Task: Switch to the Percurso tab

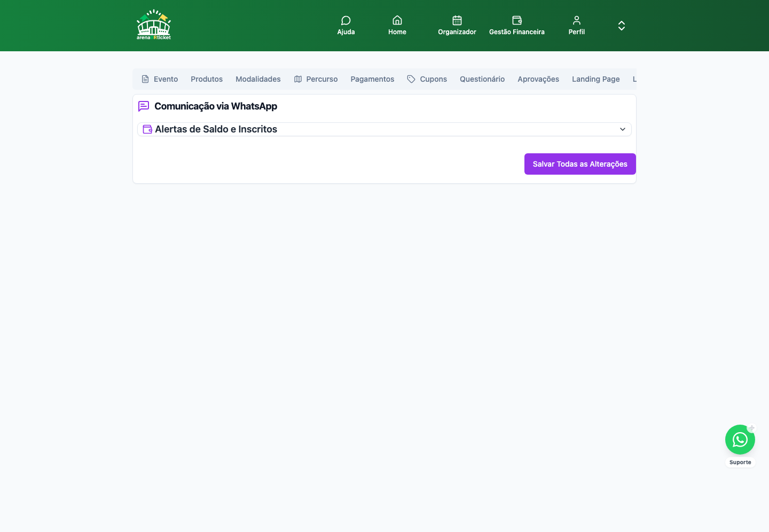Action: click(316, 79)
